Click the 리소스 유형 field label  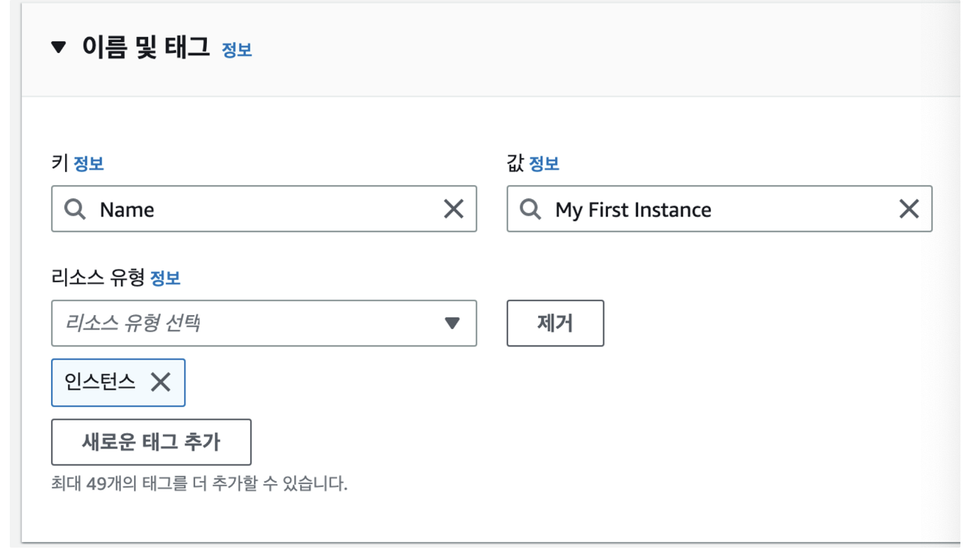coord(98,278)
